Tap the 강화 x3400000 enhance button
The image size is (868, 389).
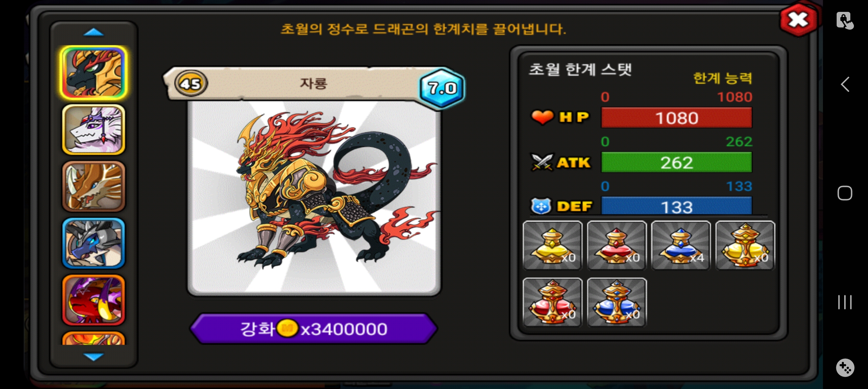tap(314, 329)
